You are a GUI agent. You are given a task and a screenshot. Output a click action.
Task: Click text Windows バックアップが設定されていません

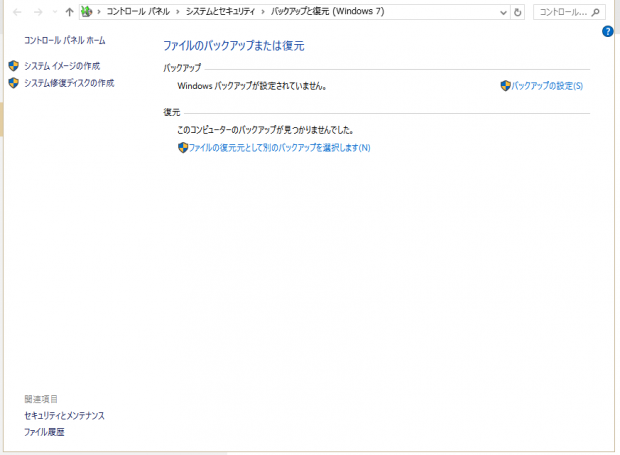click(x=252, y=86)
